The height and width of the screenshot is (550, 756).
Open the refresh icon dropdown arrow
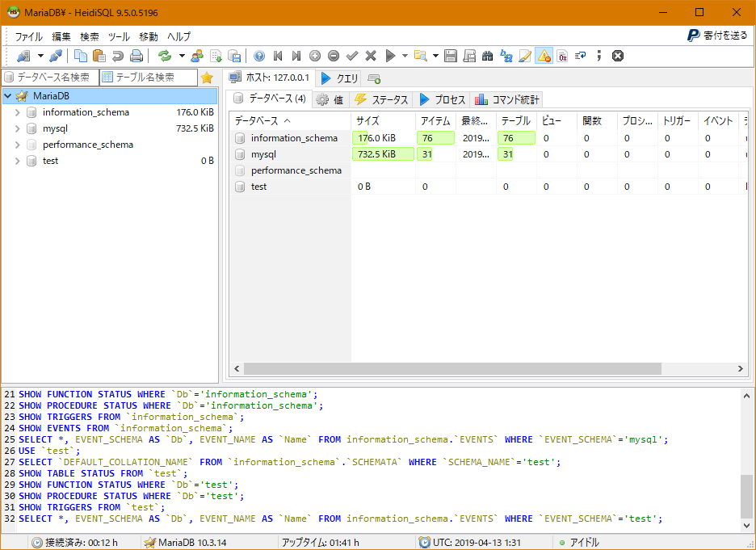pyautogui.click(x=180, y=56)
